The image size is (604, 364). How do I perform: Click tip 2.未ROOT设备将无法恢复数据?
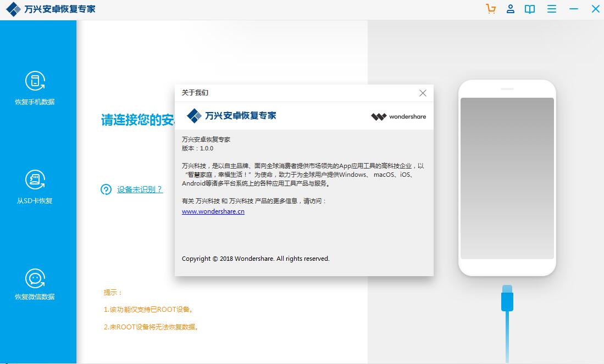point(151,327)
